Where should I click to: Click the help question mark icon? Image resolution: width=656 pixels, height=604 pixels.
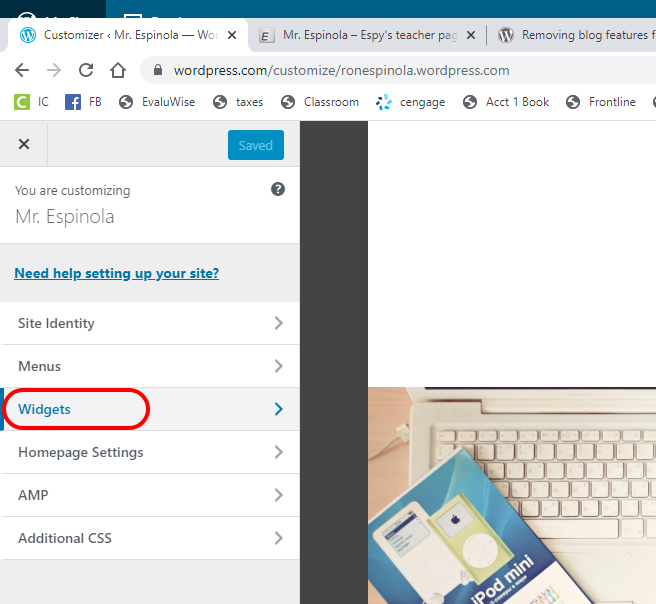[x=278, y=189]
